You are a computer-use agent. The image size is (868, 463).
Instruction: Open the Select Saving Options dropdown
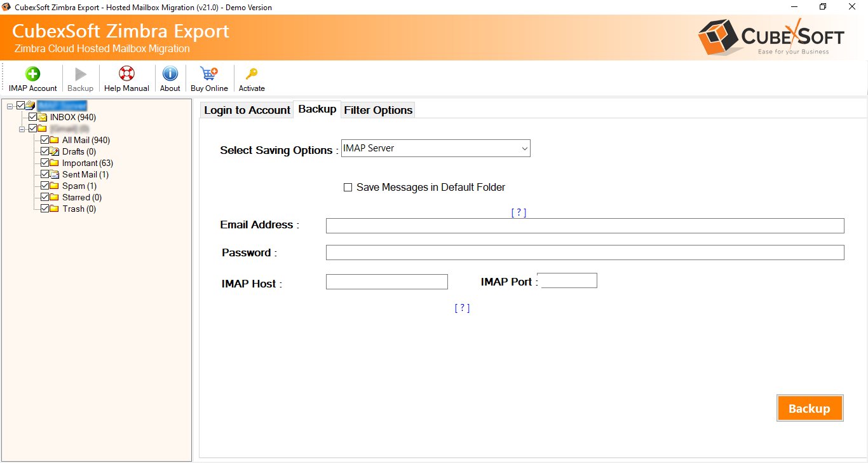click(x=436, y=148)
